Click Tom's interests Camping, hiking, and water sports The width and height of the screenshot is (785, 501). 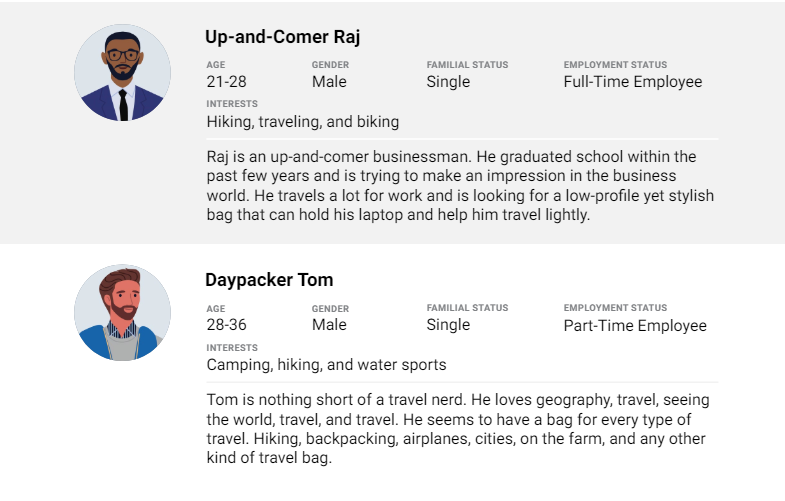326,365
